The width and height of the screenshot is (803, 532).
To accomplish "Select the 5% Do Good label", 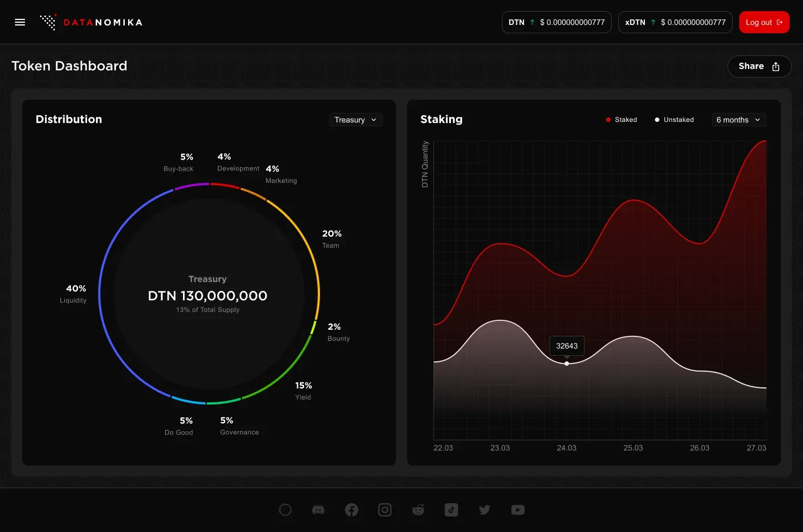I will point(179,426).
